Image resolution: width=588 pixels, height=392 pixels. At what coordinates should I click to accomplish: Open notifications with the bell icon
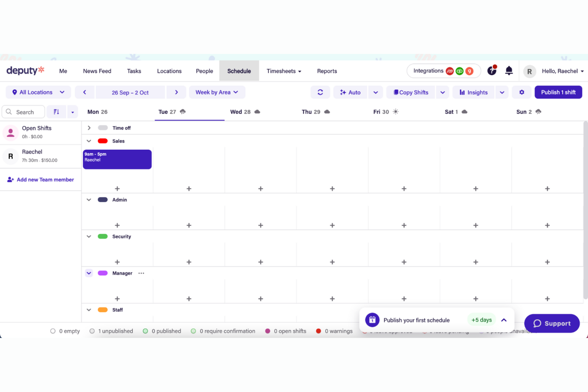(x=509, y=70)
